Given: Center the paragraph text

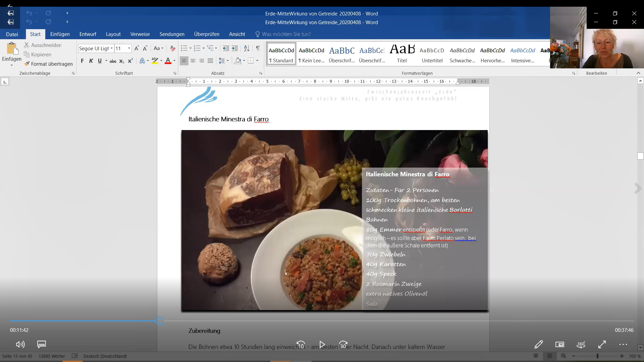Looking at the screenshot, I should [193, 61].
